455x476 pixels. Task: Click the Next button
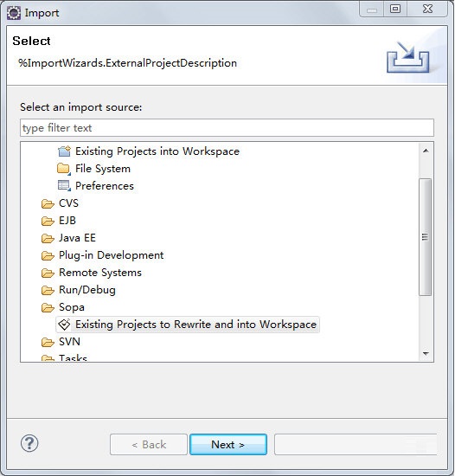228,445
